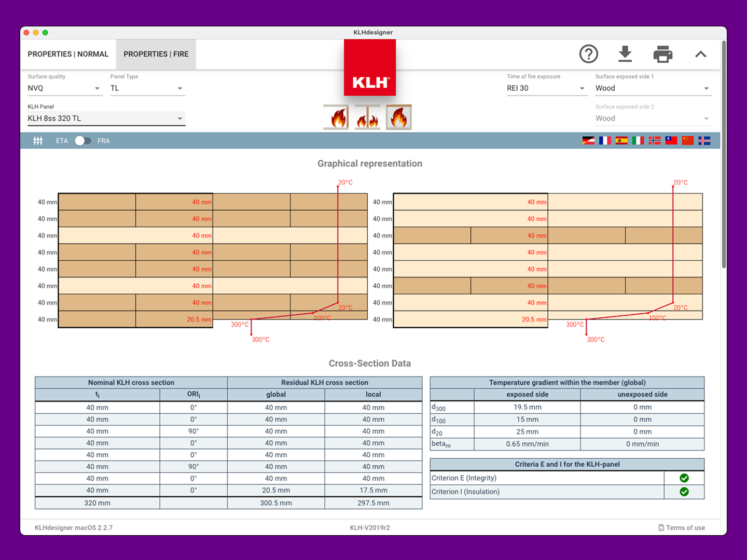Click green checkmark for Criterion E
The image size is (747, 560).
click(684, 478)
